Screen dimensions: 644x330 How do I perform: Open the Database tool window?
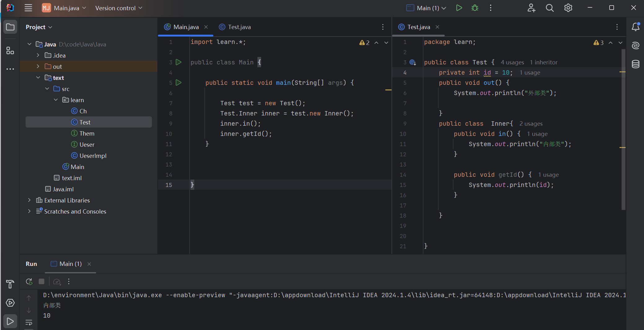(636, 64)
